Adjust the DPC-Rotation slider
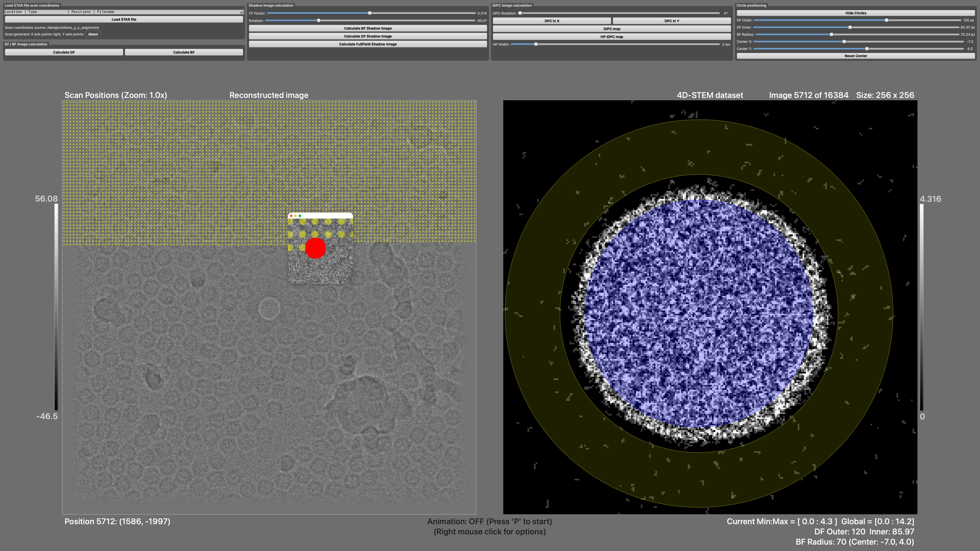The height and width of the screenshot is (551, 980). [x=619, y=13]
